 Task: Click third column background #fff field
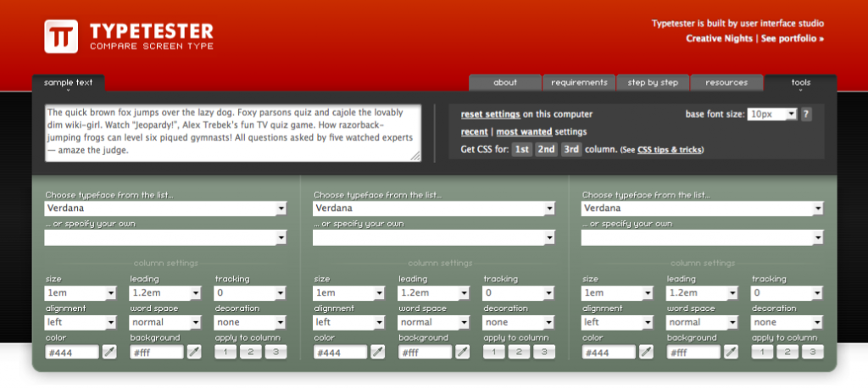coord(693,352)
